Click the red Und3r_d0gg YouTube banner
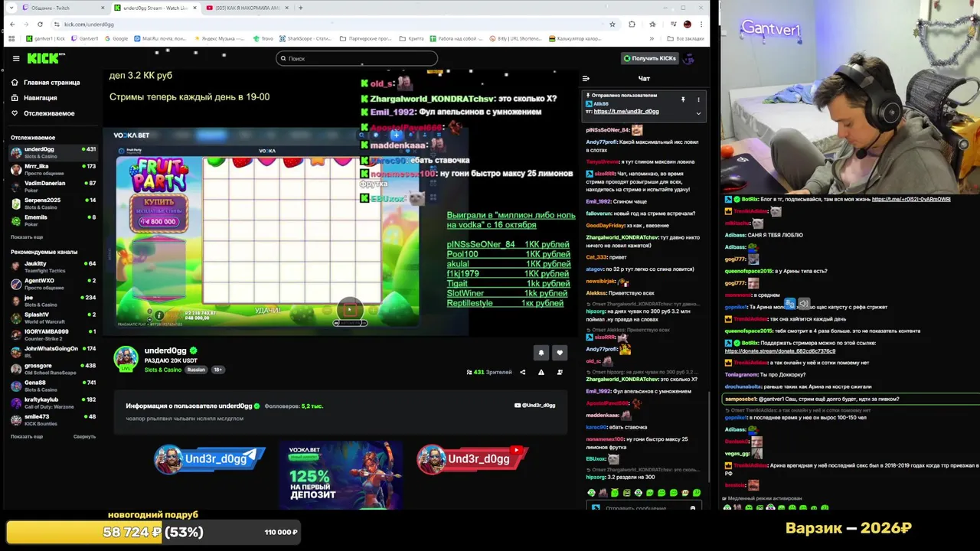Image resolution: width=980 pixels, height=551 pixels. point(472,458)
